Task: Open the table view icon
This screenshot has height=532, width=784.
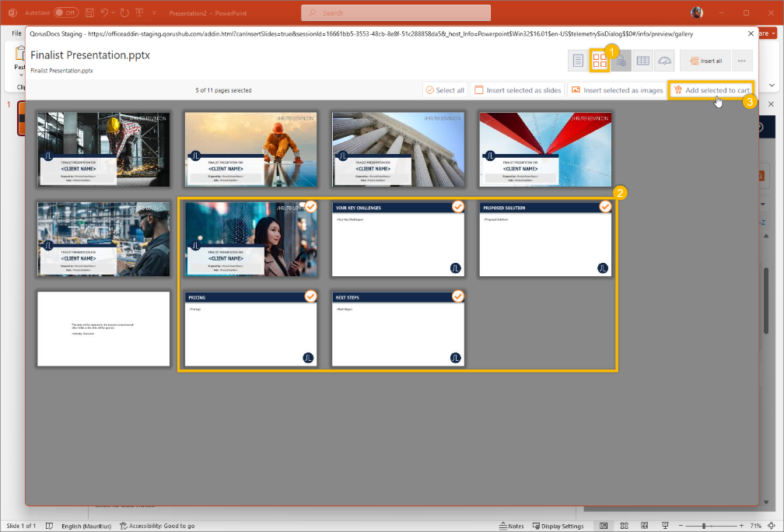Action: [x=642, y=61]
